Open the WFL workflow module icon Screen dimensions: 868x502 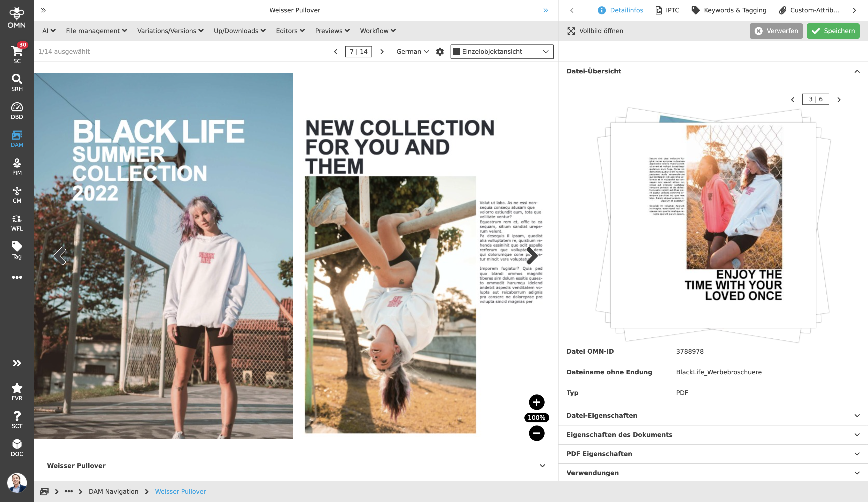click(17, 222)
